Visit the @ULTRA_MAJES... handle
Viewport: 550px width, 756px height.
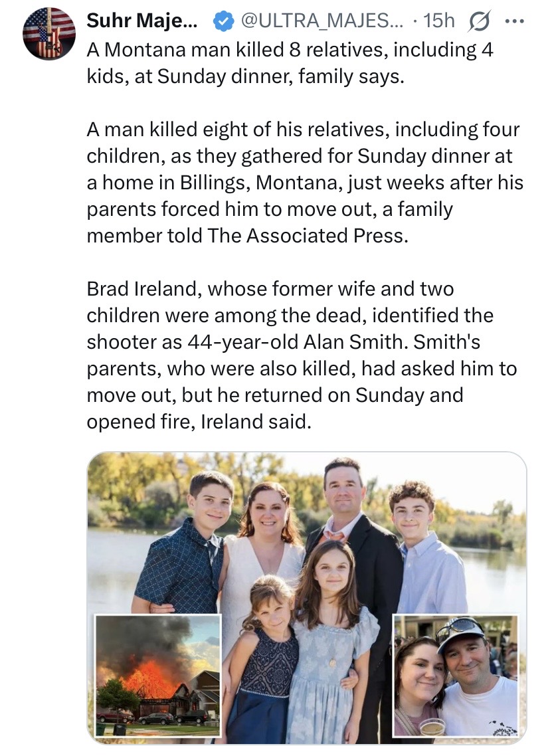316,21
